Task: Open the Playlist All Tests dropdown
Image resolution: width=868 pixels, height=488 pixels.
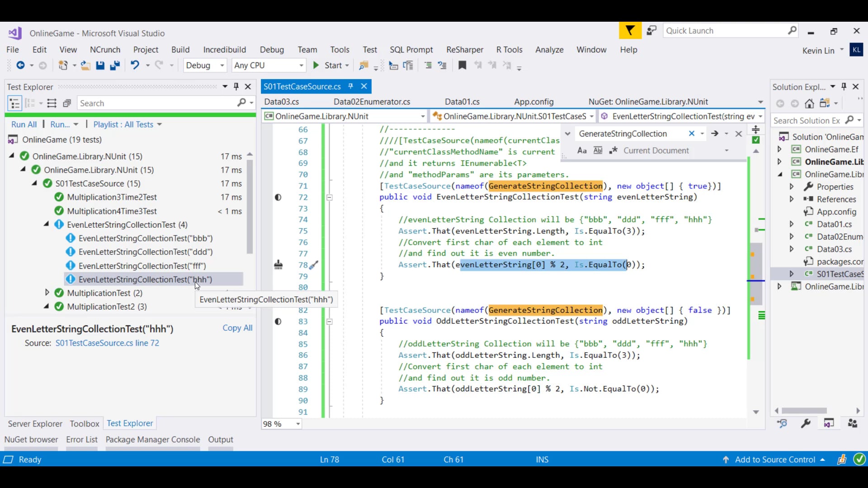Action: point(127,124)
